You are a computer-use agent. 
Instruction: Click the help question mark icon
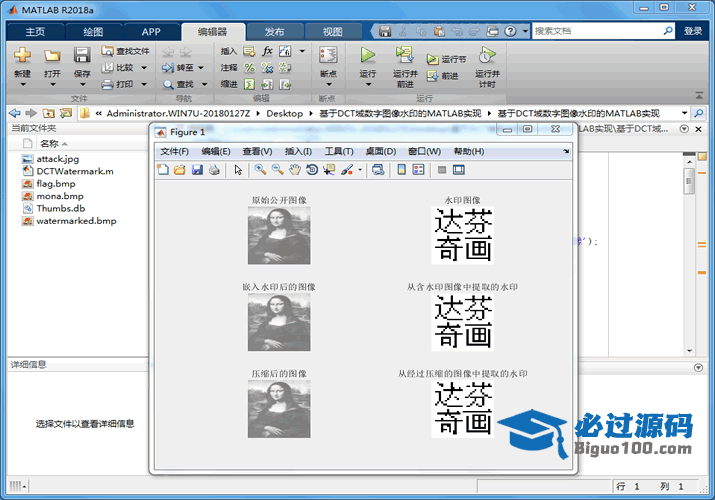(x=510, y=31)
